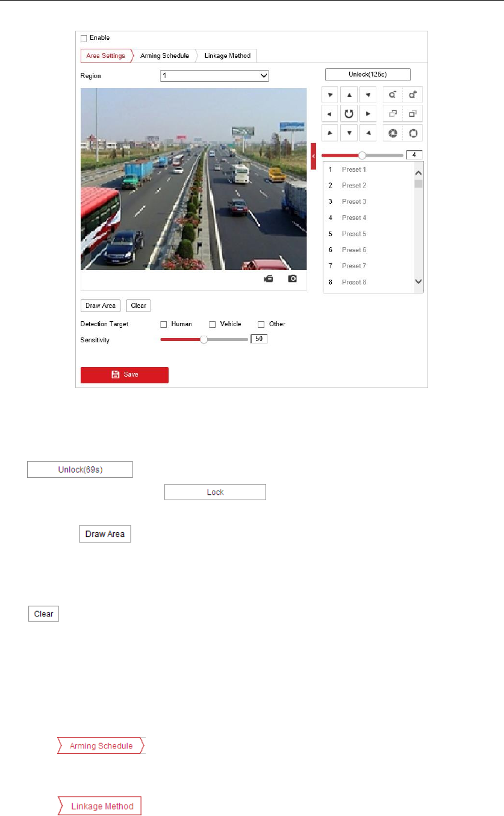Click the focus near icon
504x816 pixels.
tap(392, 113)
